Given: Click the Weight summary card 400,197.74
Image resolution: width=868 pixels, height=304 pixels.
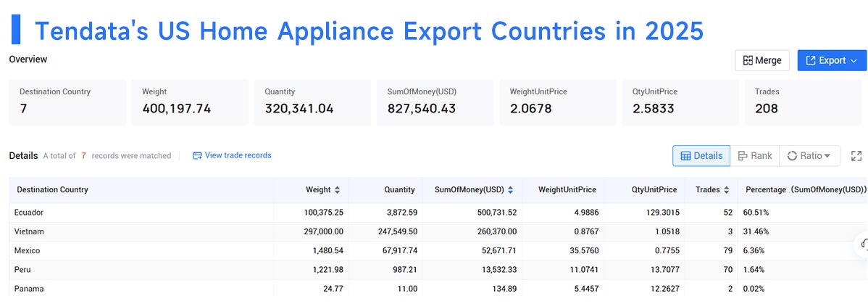Looking at the screenshot, I should click(190, 102).
